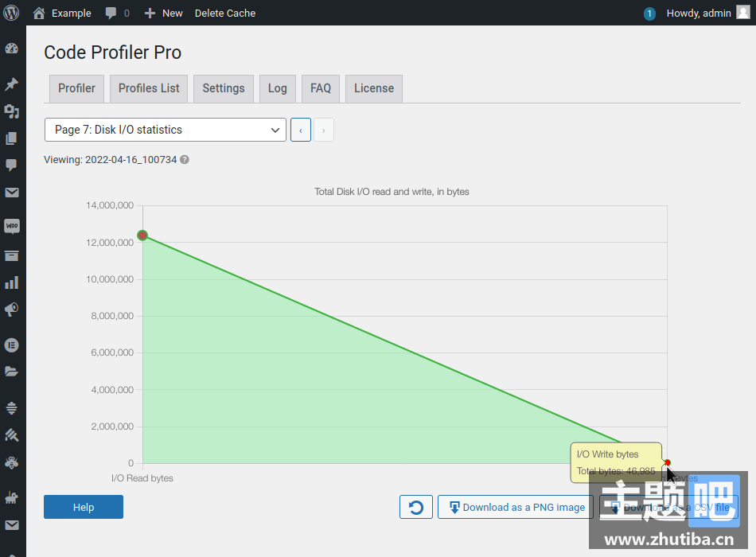Click the chart title Total Disk I/O read and write

392,192
